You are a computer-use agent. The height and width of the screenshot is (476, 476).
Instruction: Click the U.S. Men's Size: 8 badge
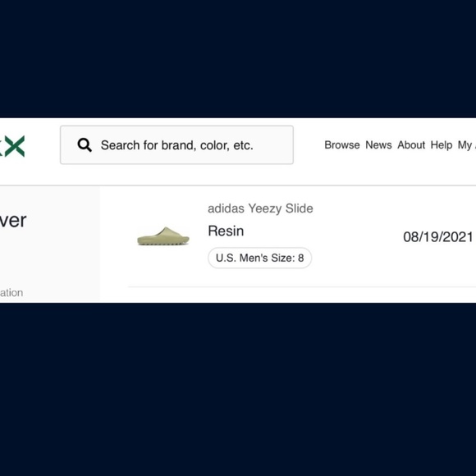point(259,258)
